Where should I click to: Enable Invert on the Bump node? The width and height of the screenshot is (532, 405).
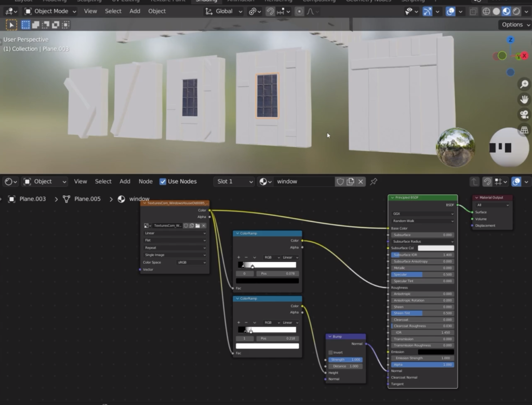click(x=331, y=352)
